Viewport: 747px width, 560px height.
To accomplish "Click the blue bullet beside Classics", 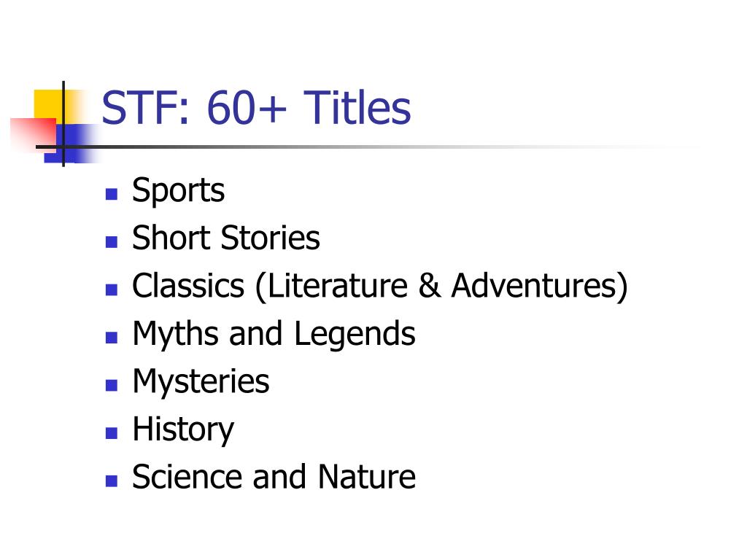I will [112, 289].
